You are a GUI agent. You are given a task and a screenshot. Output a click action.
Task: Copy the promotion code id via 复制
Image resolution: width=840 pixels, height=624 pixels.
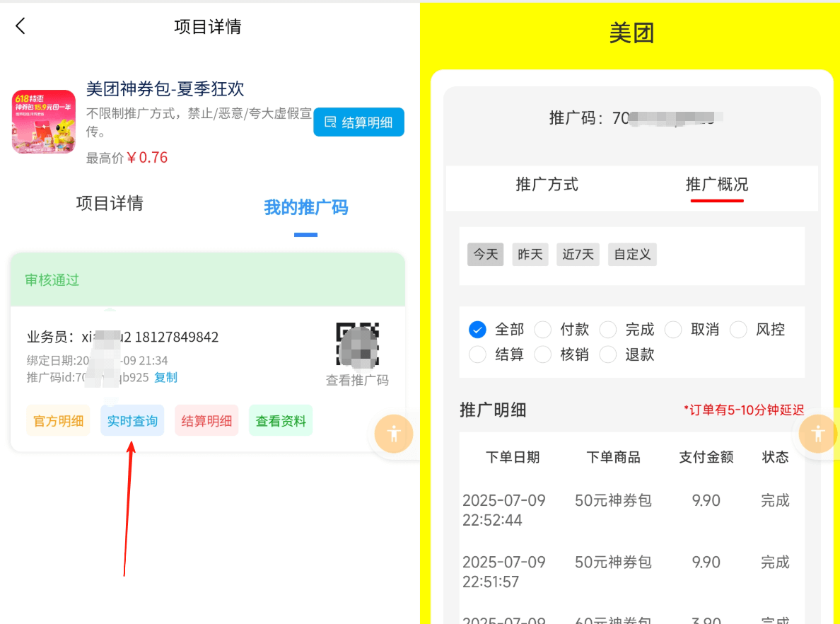[x=165, y=377]
